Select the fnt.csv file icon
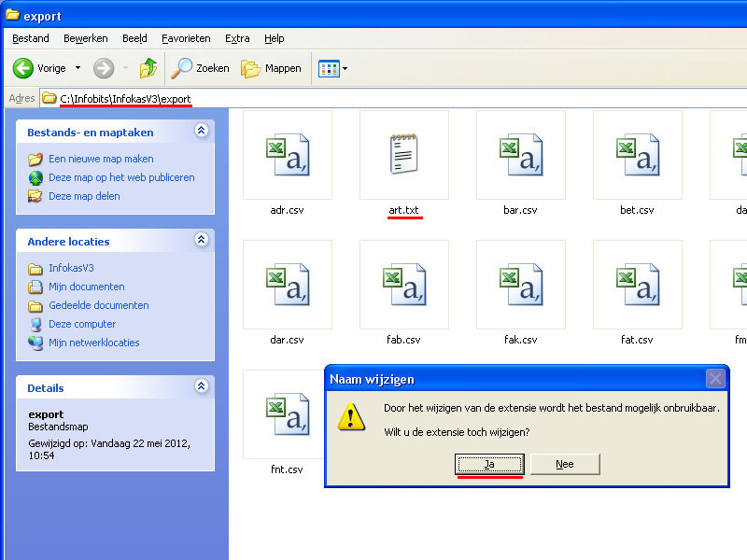747x560 pixels. [x=287, y=413]
